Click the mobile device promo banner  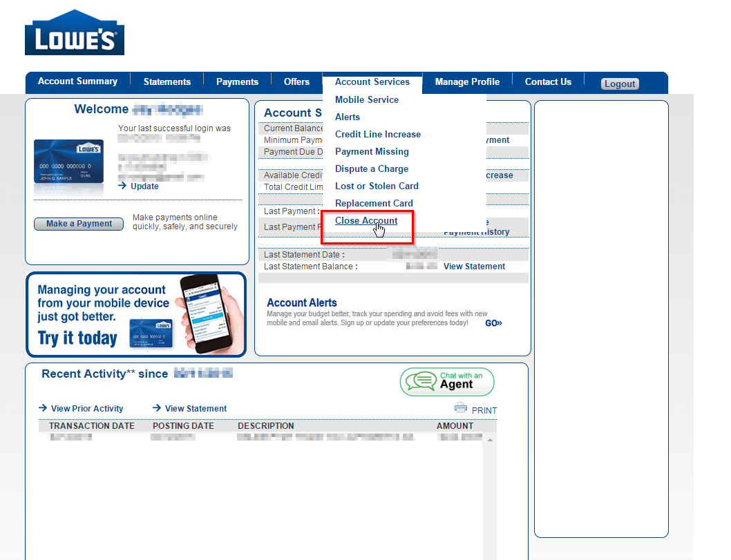pyautogui.click(x=136, y=314)
